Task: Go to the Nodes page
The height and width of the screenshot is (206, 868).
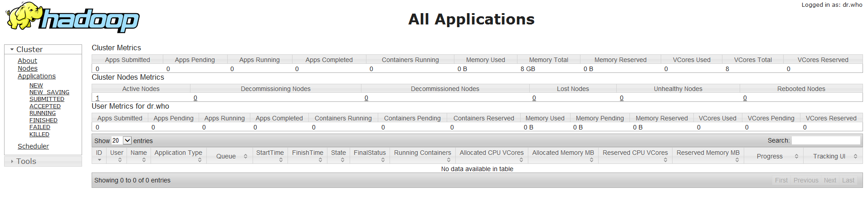Action: click(28, 68)
